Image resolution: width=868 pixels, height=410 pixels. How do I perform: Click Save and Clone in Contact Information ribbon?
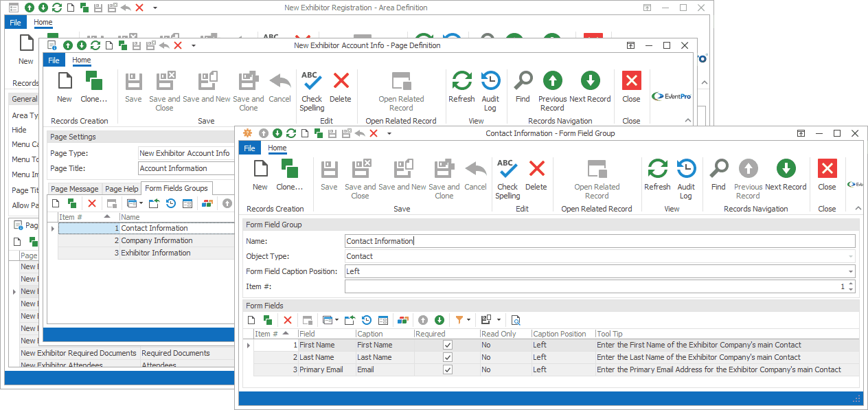444,179
